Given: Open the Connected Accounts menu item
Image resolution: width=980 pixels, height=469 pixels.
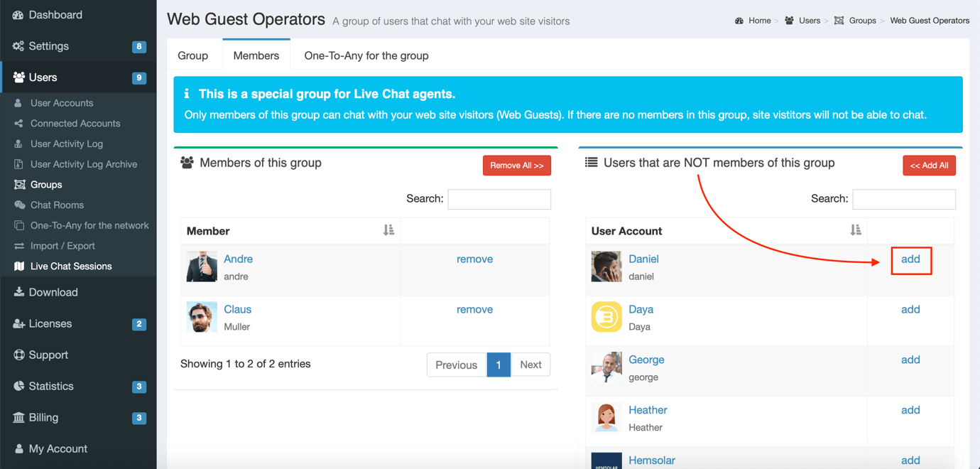Looking at the screenshot, I should tap(75, 124).
